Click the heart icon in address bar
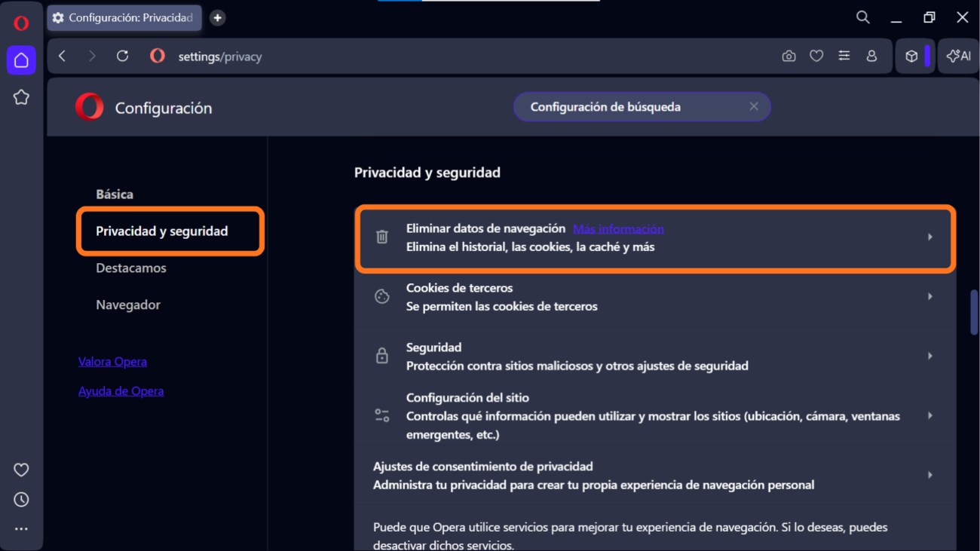This screenshot has height=551, width=980. 816,57
